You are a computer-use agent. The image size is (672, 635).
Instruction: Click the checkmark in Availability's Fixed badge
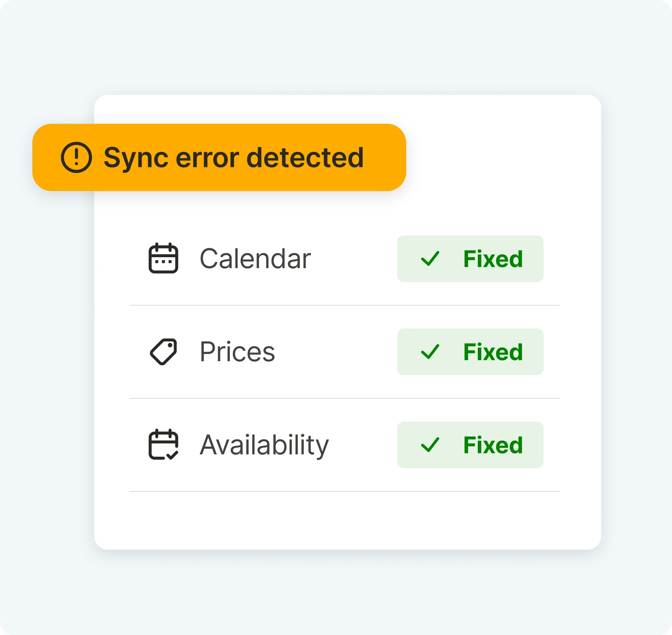pos(430,445)
